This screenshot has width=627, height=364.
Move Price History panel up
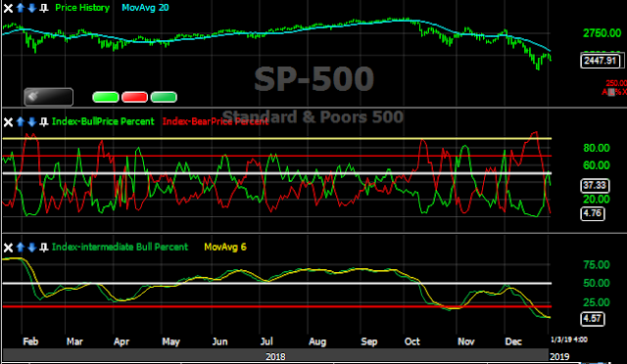(x=21, y=8)
